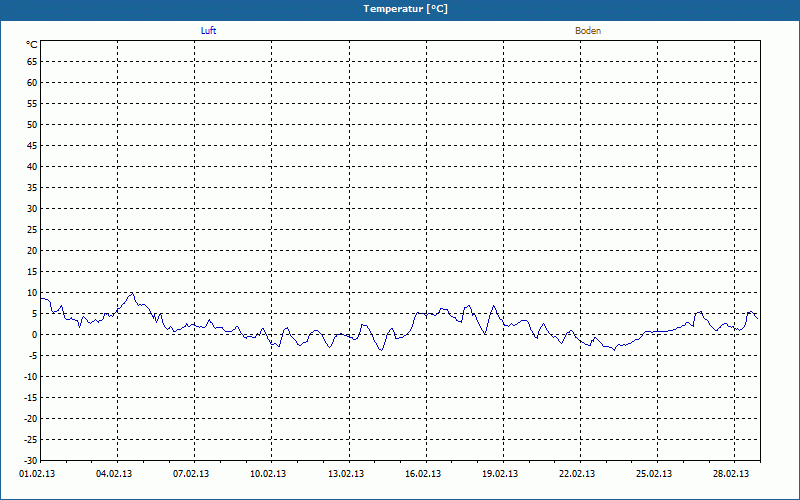Click the 15 value on the temperature axis
This screenshot has width=800, height=500.
(32, 271)
